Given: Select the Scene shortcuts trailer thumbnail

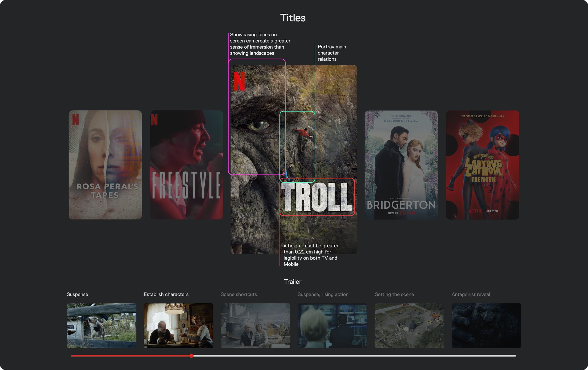Looking at the screenshot, I should (255, 325).
